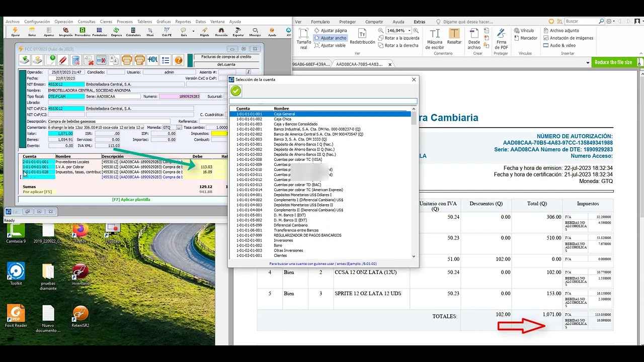Screen dimensions: 644x362
Task: Click the account list scrollbar down arrow
Action: coord(414,256)
